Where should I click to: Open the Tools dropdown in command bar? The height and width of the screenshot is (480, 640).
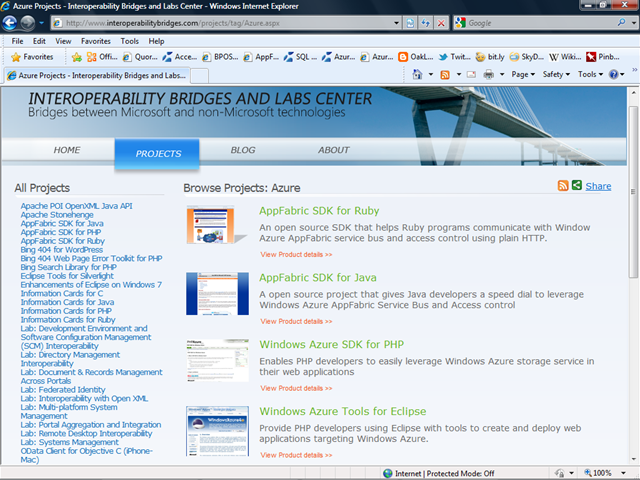(590, 74)
